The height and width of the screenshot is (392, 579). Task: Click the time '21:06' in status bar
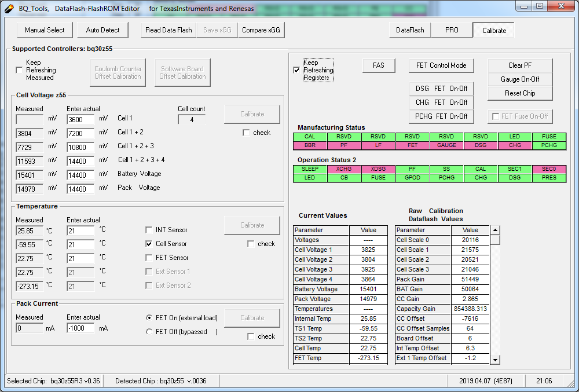[544, 381]
